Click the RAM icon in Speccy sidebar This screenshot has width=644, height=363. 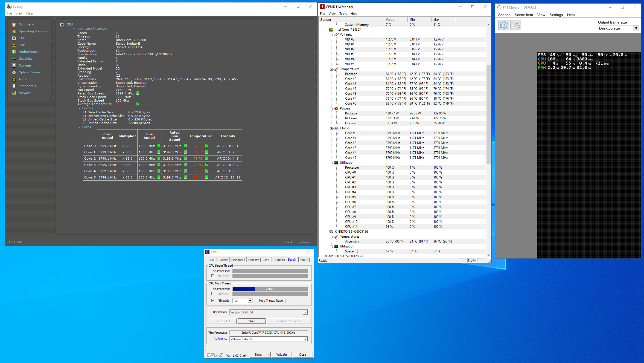[x=14, y=45]
